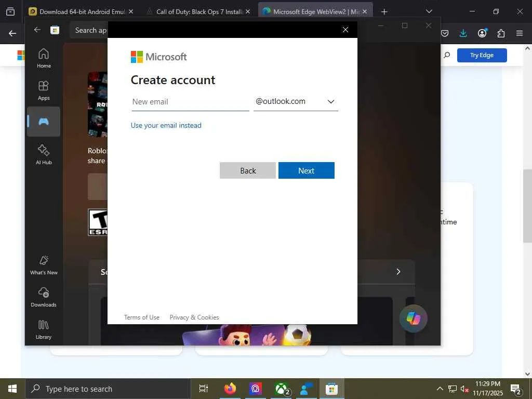Click the Store carousel right chevron
Viewport: 532px width, 399px height.
398,271
